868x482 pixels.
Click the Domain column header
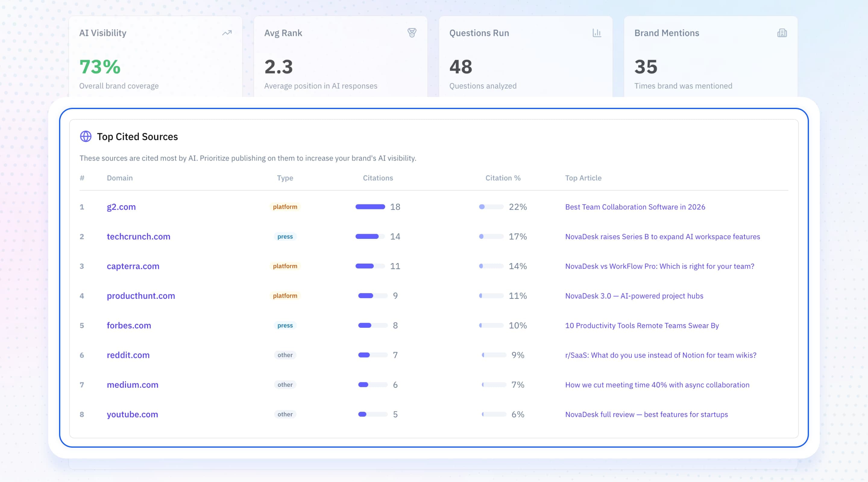(x=120, y=178)
